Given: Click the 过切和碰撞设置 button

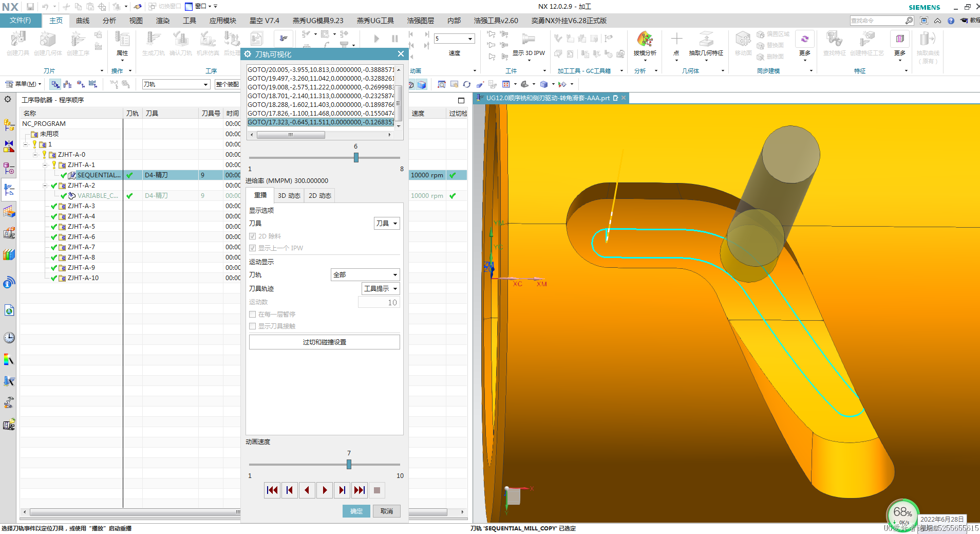Looking at the screenshot, I should click(x=325, y=342).
